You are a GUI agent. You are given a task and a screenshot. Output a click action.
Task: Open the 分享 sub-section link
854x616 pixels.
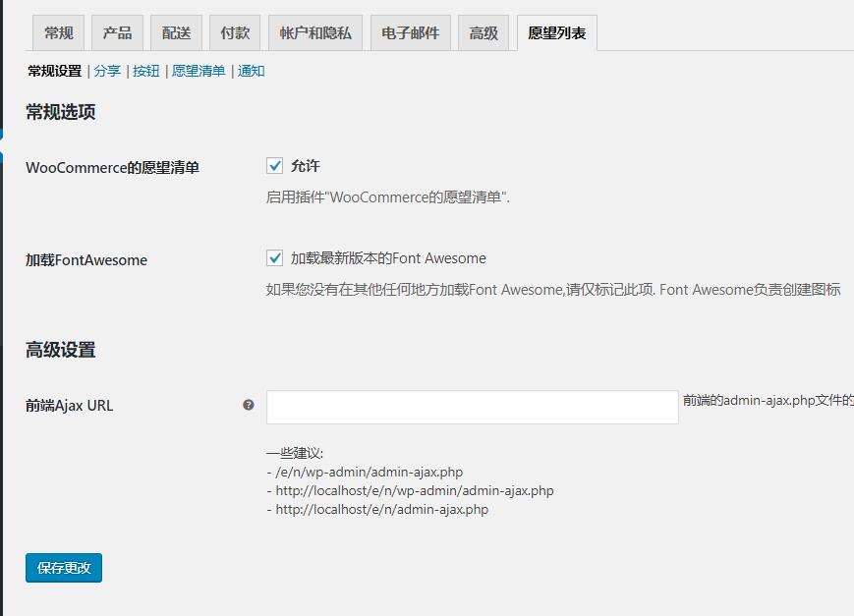coord(107,72)
